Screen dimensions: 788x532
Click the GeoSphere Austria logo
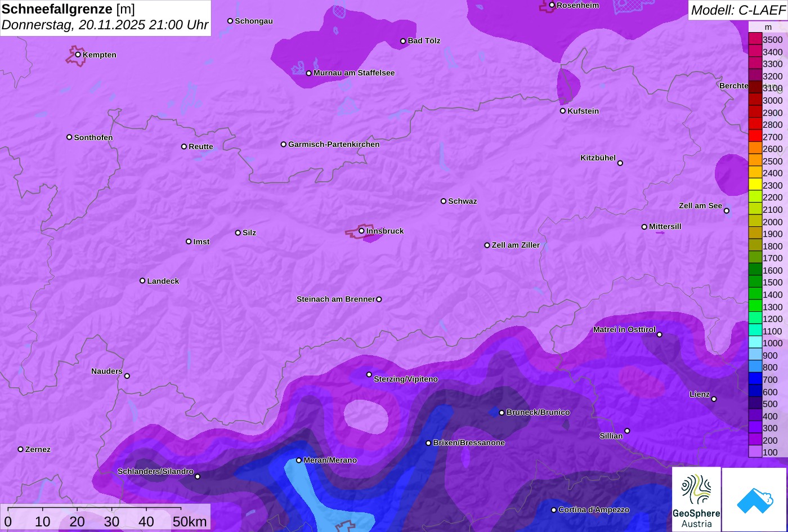click(696, 499)
